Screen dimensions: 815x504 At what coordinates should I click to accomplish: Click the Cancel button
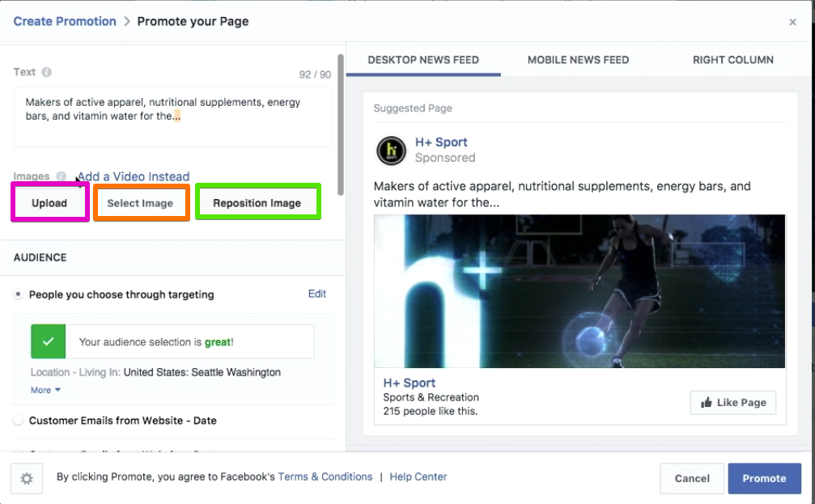(x=692, y=479)
